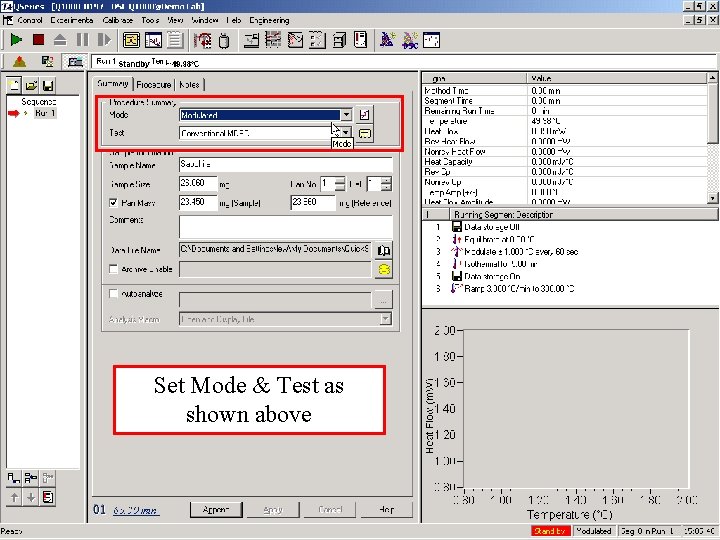Click the red document icon below sequence list
The width and height of the screenshot is (720, 540).
pos(48,497)
